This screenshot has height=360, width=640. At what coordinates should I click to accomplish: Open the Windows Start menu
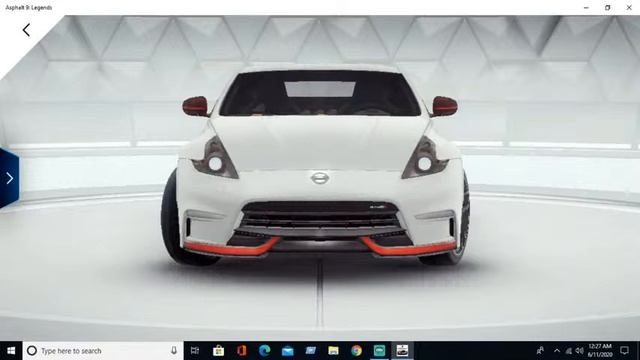tap(11, 351)
